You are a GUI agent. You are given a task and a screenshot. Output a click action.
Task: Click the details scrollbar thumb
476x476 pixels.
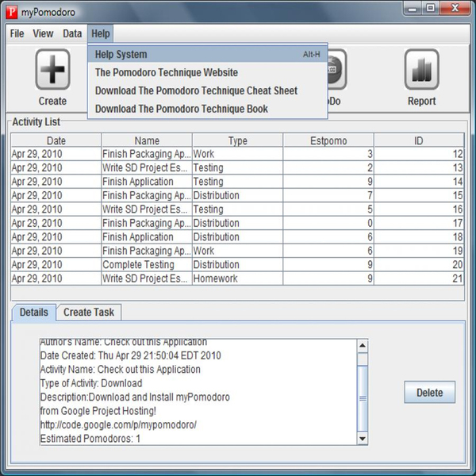tap(363, 398)
